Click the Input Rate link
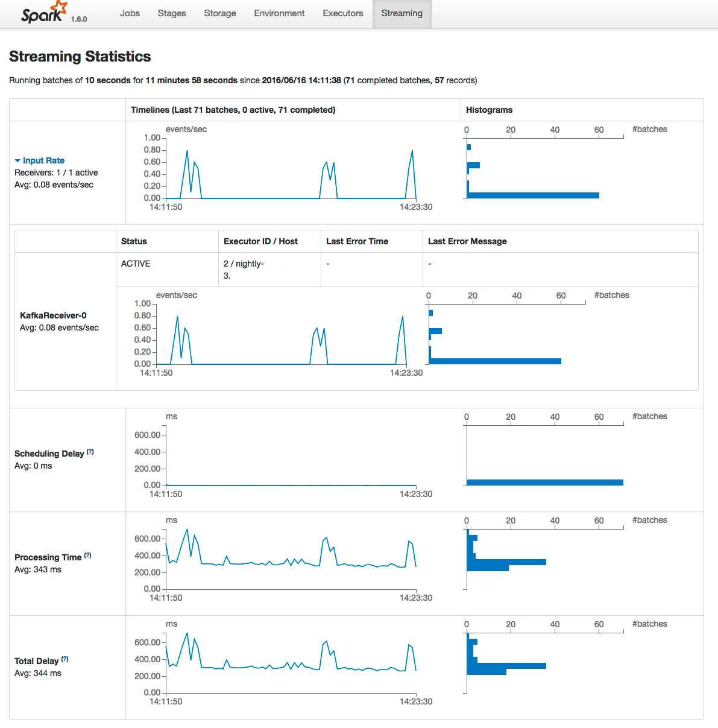 [43, 160]
